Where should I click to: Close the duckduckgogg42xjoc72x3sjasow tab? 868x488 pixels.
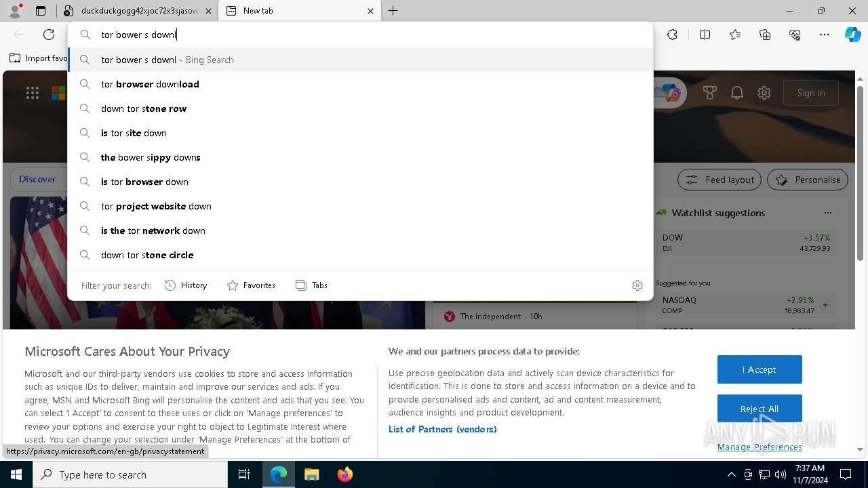coord(208,11)
